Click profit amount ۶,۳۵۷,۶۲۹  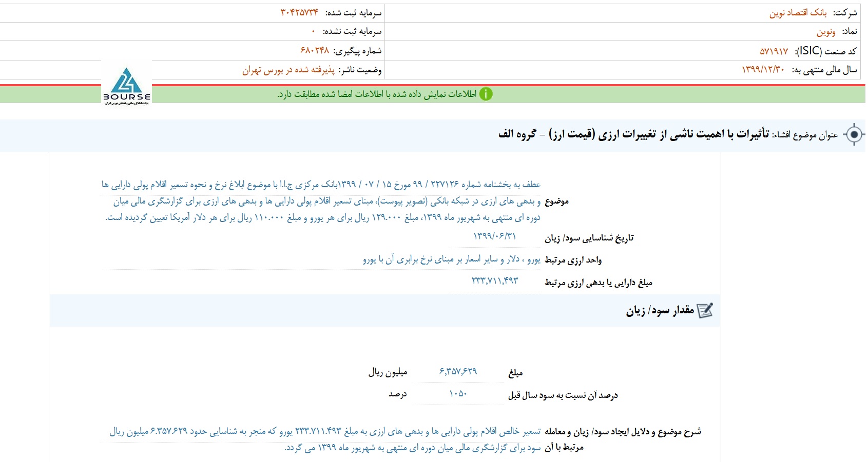click(458, 371)
